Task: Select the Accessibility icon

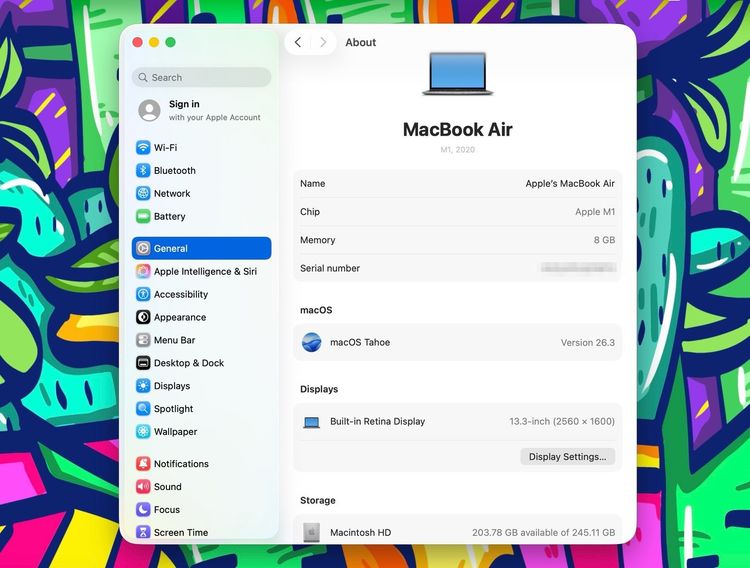Action: (143, 294)
